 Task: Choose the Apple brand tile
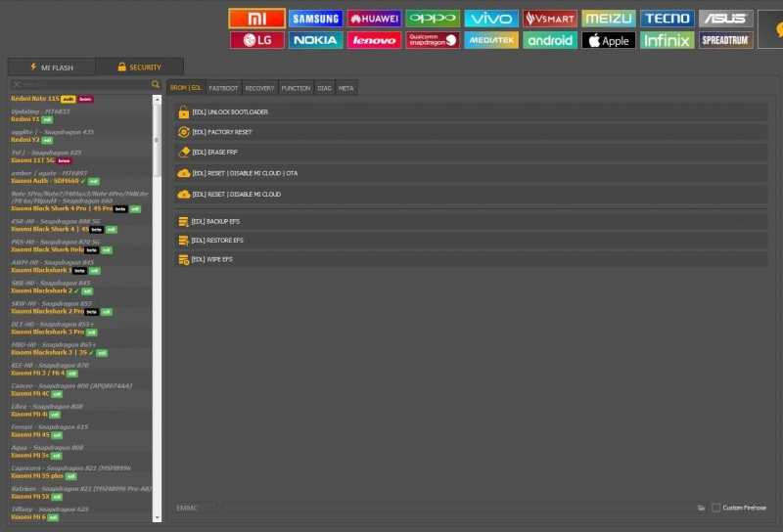click(x=608, y=40)
